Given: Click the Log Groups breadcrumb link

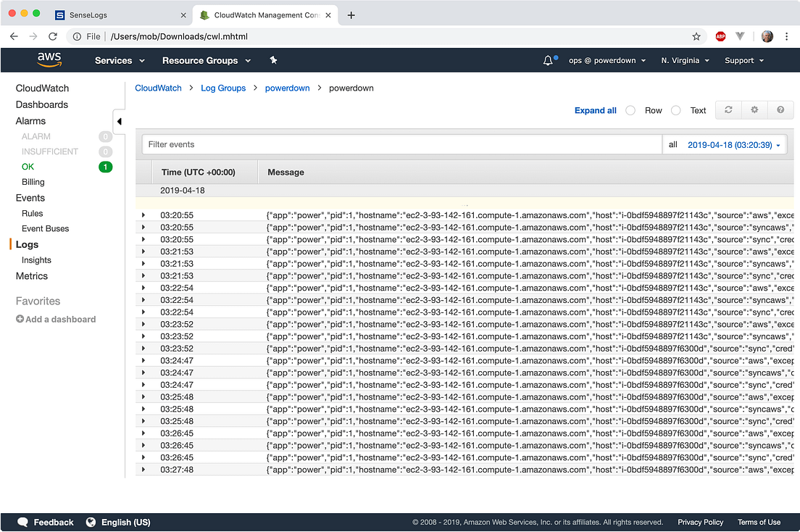Looking at the screenshot, I should click(223, 88).
